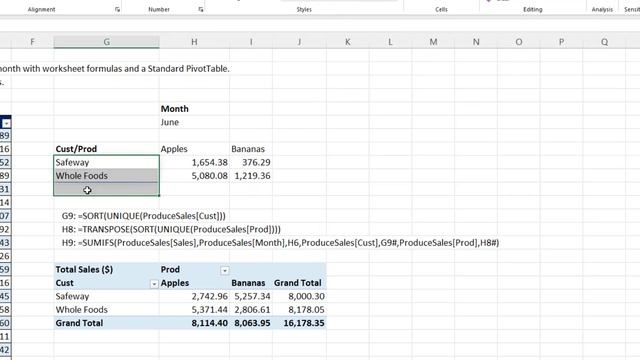The image size is (640, 360).
Task: Open table column filter arrow in column E
Action: coord(6,123)
